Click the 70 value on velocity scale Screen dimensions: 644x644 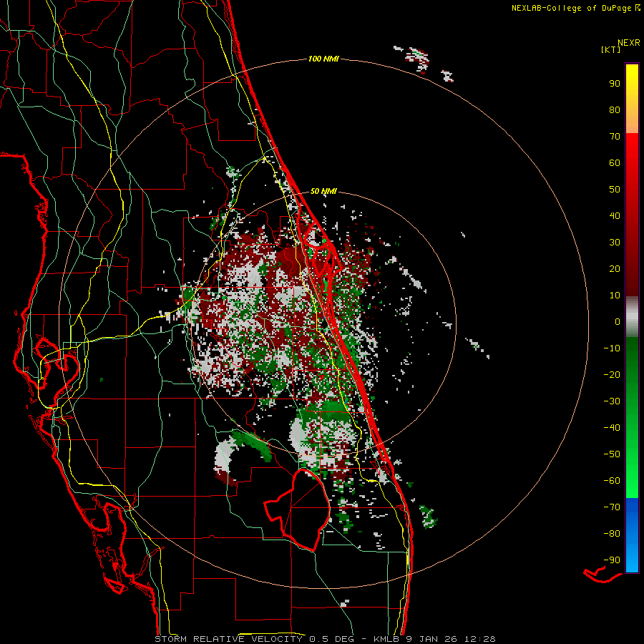tap(615, 137)
